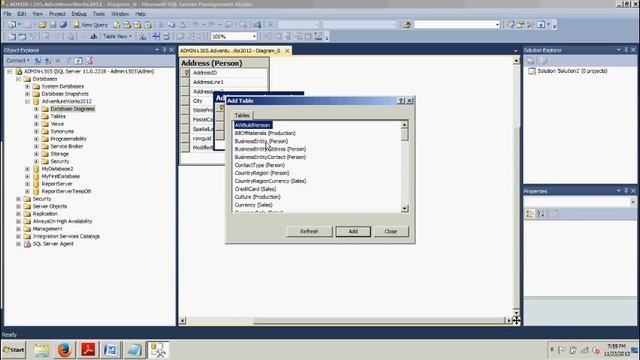Open the search combo box dropdown arrow
Image resolution: width=640 pixels, height=360 pixels.
click(497, 25)
